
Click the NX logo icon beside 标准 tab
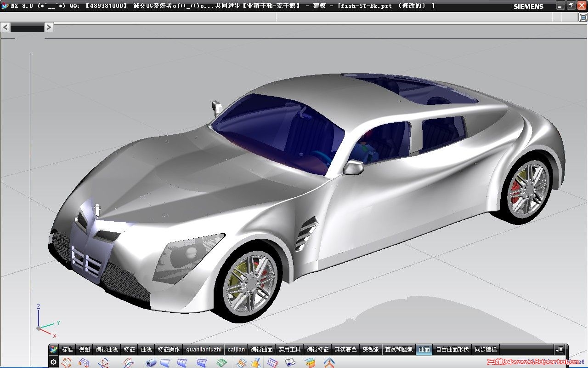[54, 350]
